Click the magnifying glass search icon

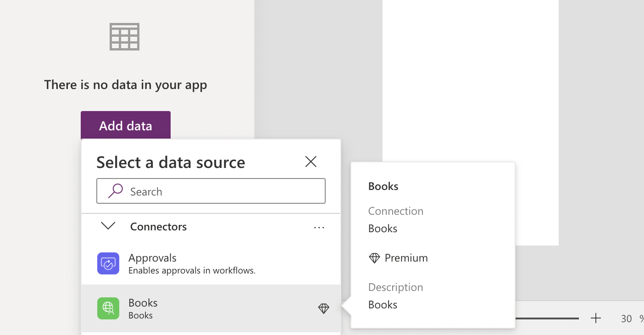[115, 191]
